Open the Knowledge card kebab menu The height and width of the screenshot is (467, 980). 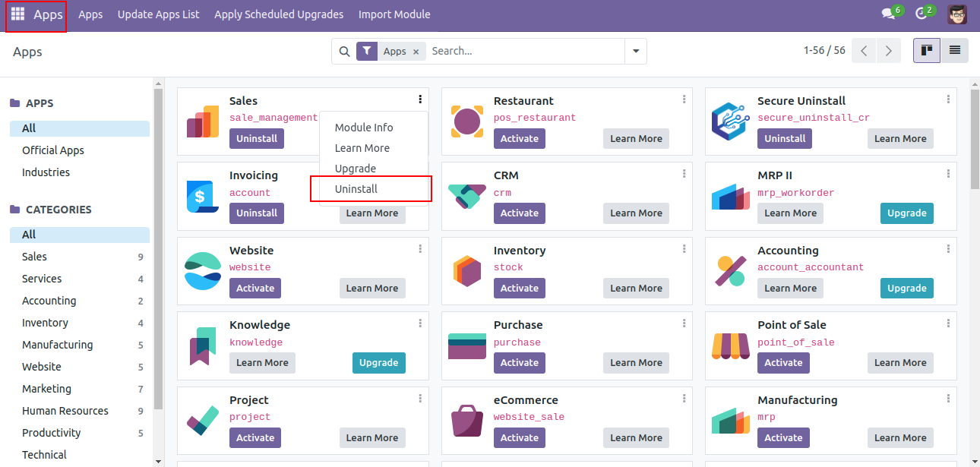pos(420,323)
